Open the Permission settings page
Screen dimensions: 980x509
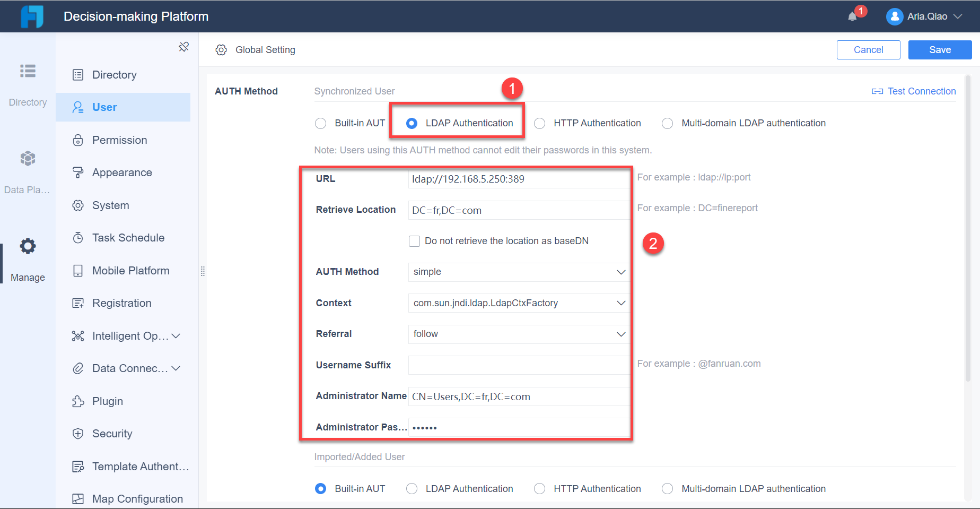click(119, 140)
